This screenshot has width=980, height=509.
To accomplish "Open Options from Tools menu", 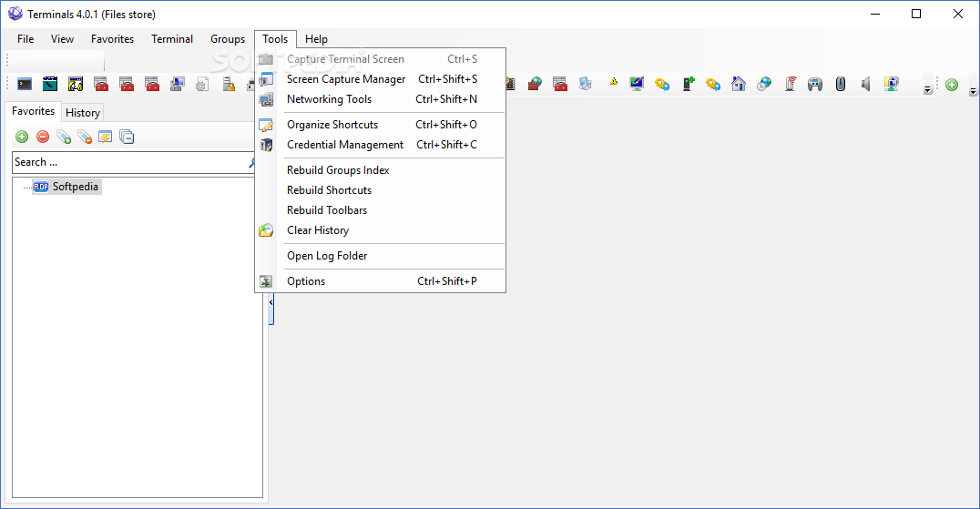I will 380,281.
